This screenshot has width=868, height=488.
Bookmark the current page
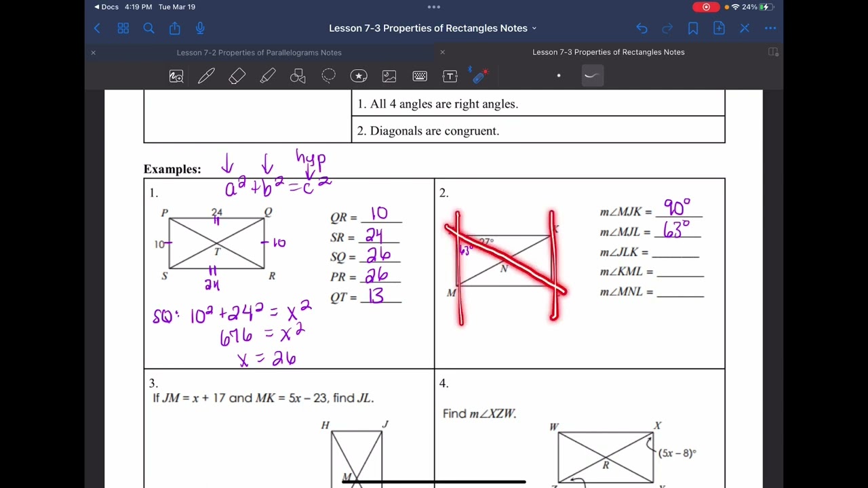[x=693, y=28]
